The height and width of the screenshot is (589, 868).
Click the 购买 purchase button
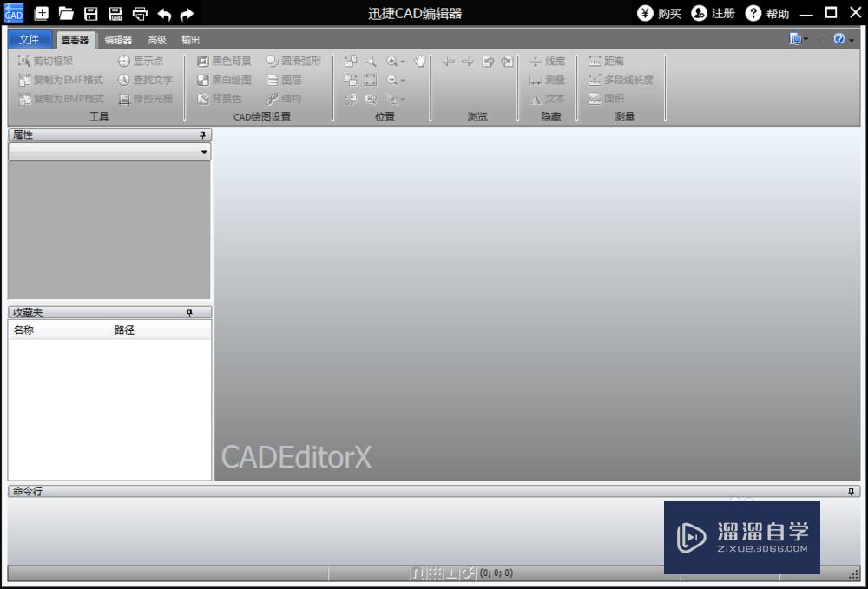click(x=660, y=13)
